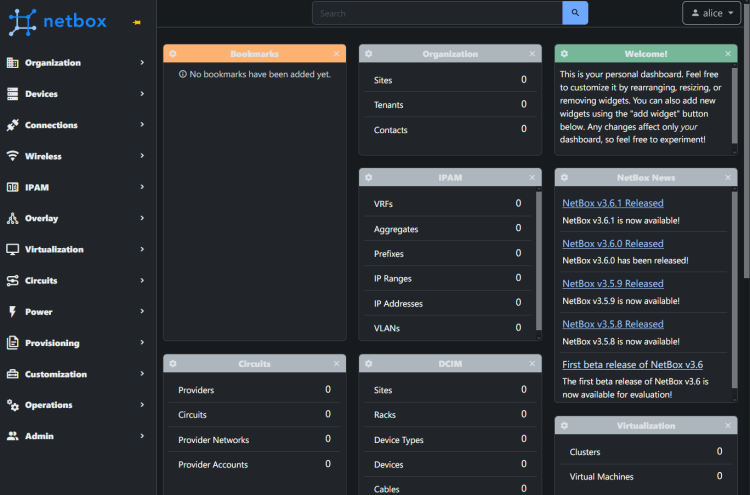Close the Bookmarks widget

pos(336,54)
